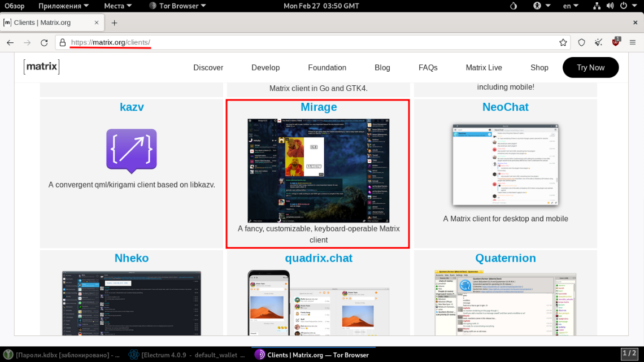
Task: Click the Matrix logo in header
Action: point(41,67)
